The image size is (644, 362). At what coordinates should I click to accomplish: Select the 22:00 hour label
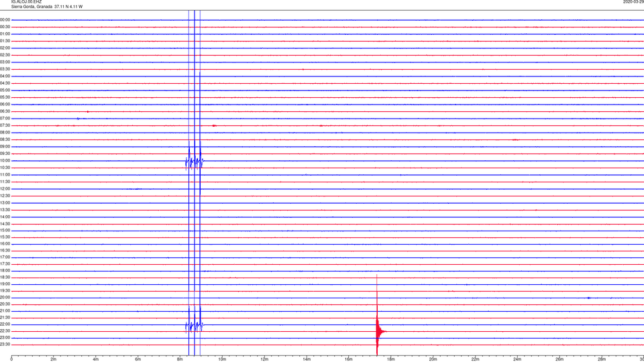coord(5,324)
